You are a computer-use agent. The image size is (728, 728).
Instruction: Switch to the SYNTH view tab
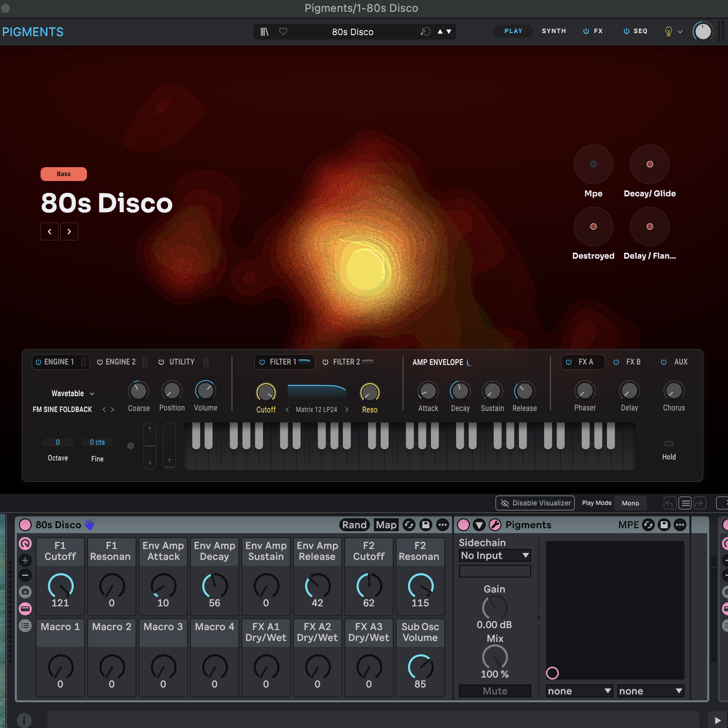click(554, 31)
